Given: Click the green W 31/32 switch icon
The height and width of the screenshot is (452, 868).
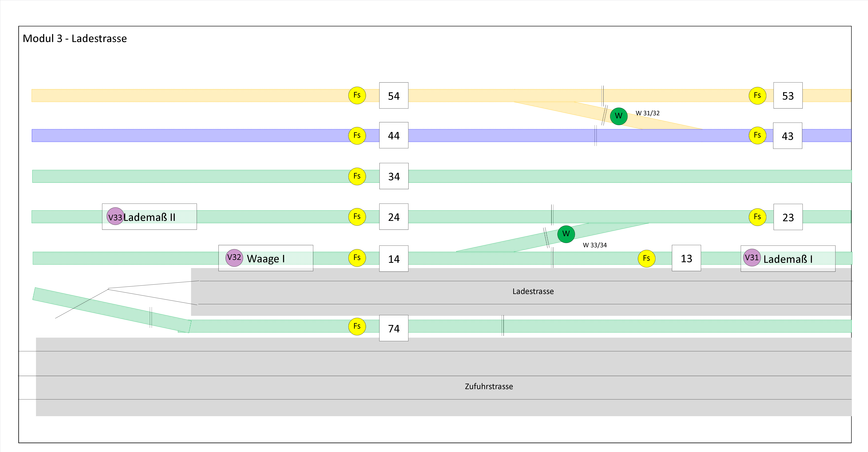Looking at the screenshot, I should (x=618, y=116).
